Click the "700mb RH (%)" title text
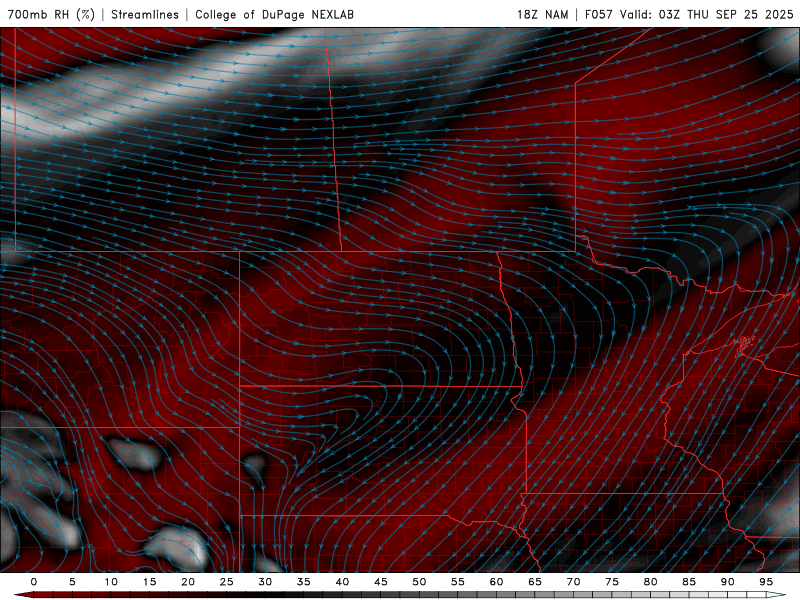The height and width of the screenshot is (600, 800). click(x=52, y=14)
